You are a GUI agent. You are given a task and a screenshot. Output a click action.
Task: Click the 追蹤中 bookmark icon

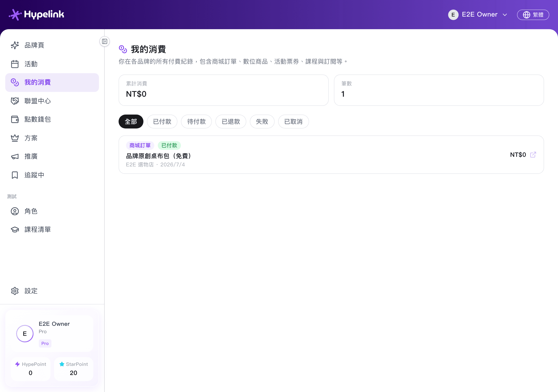(15, 175)
